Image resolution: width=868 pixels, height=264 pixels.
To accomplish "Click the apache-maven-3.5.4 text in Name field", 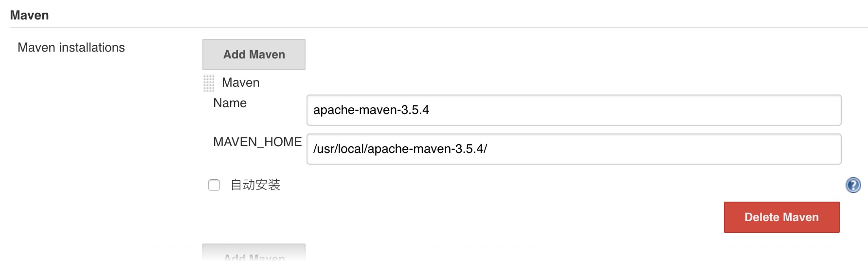I will pyautogui.click(x=371, y=110).
